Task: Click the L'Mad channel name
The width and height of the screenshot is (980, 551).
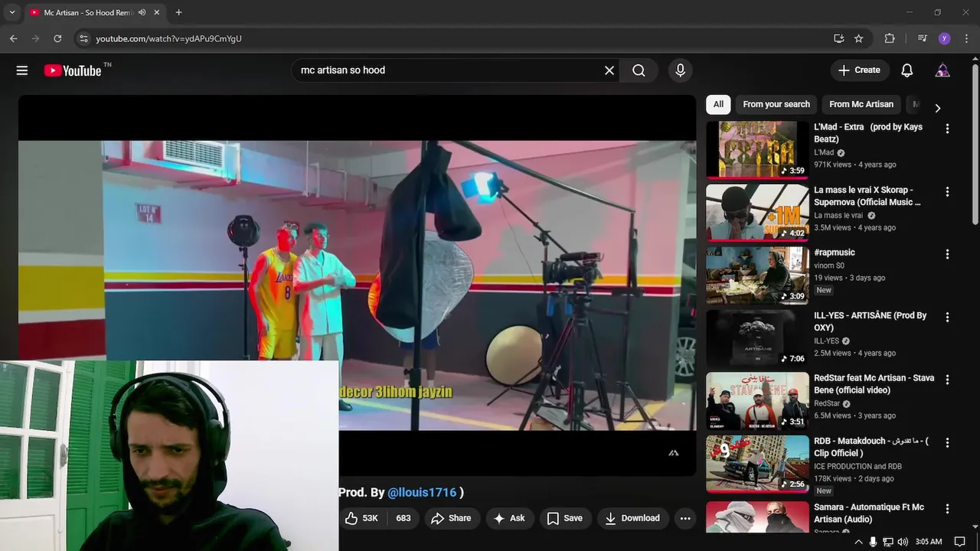Action: [824, 152]
